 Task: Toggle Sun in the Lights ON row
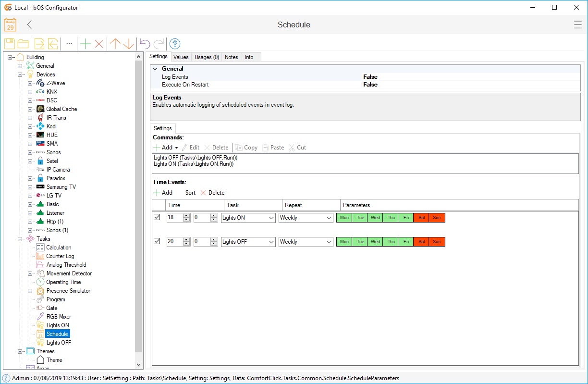click(x=437, y=218)
